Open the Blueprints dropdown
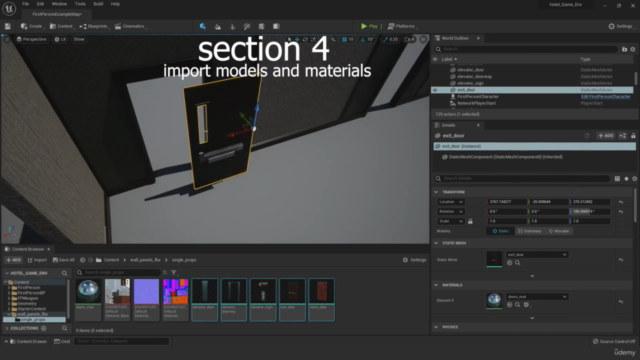Viewport: 640px width, 360px height. 94,26
